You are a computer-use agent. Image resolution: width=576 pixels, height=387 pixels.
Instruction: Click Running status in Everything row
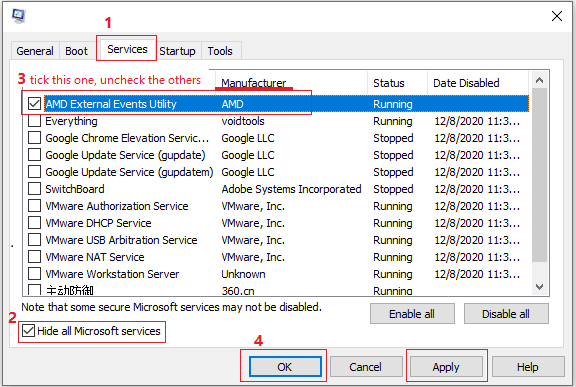pos(393,121)
